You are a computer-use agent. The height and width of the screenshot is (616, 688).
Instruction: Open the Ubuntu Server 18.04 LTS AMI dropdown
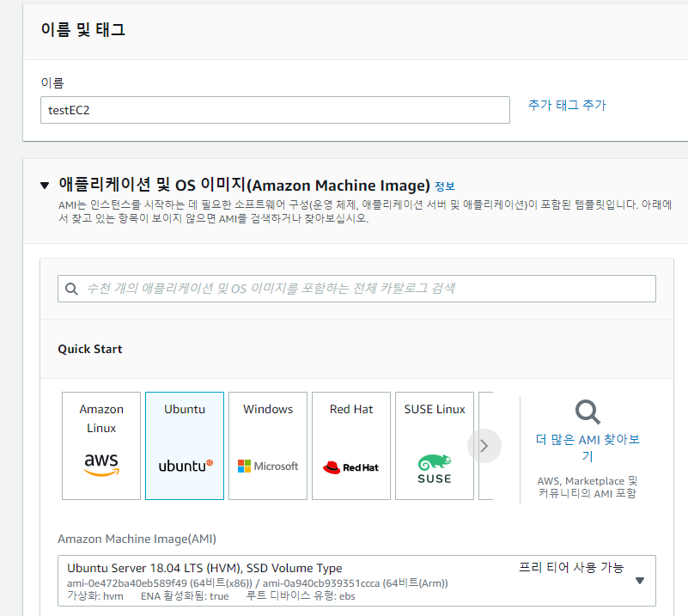[x=356, y=581]
